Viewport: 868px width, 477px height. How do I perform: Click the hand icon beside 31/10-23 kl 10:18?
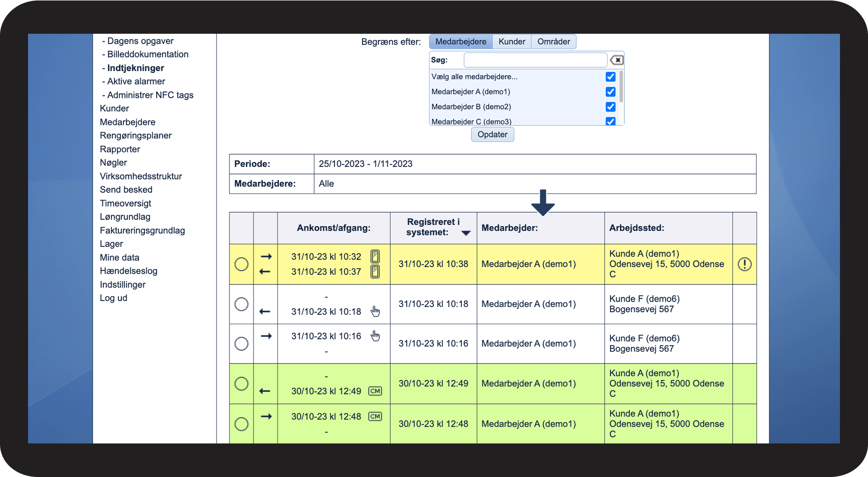(375, 311)
